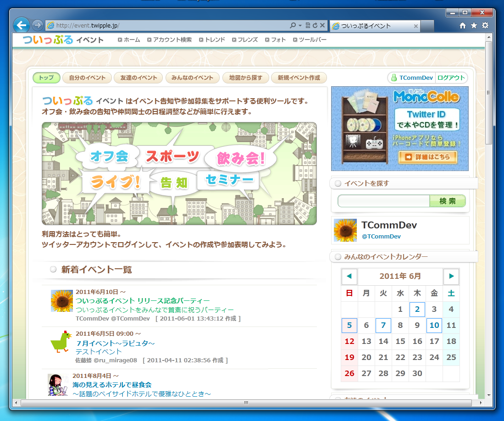The image size is (504, 421).
Task: Select the 新規イベント作成 tab
Action: [299, 78]
